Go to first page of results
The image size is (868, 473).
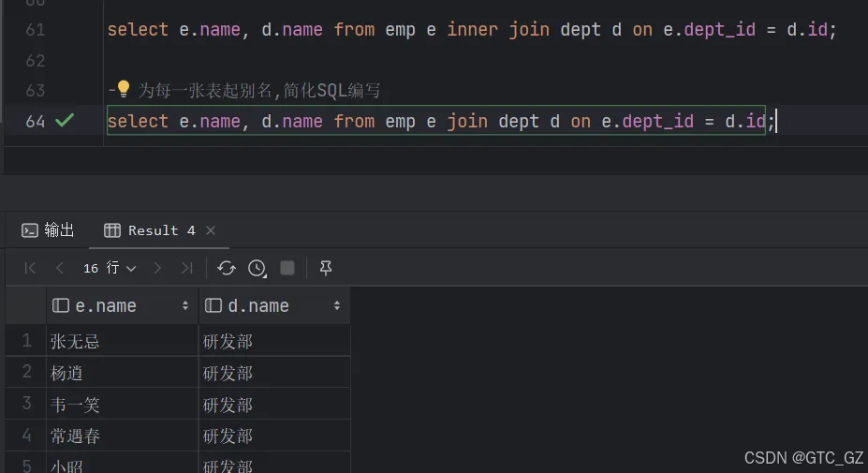(30, 268)
